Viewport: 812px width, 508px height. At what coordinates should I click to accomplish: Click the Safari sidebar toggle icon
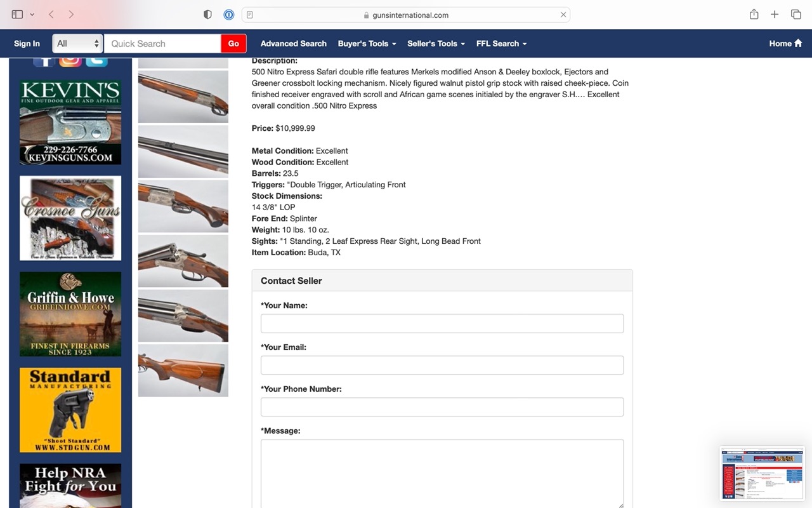[17, 15]
